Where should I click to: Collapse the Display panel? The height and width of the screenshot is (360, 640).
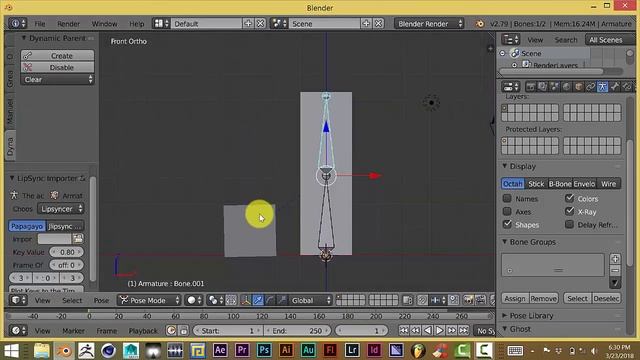(x=504, y=166)
